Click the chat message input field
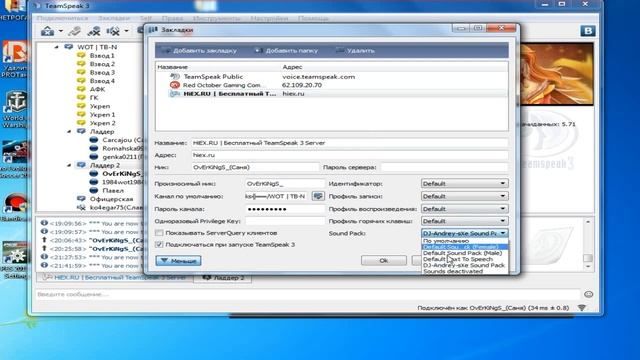The width and height of the screenshot is (640, 360). point(308,294)
